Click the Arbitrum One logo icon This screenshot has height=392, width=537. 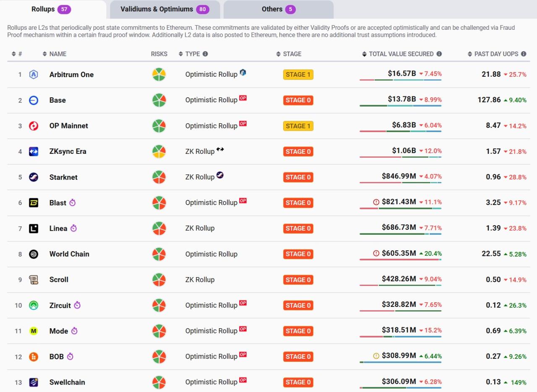click(34, 75)
